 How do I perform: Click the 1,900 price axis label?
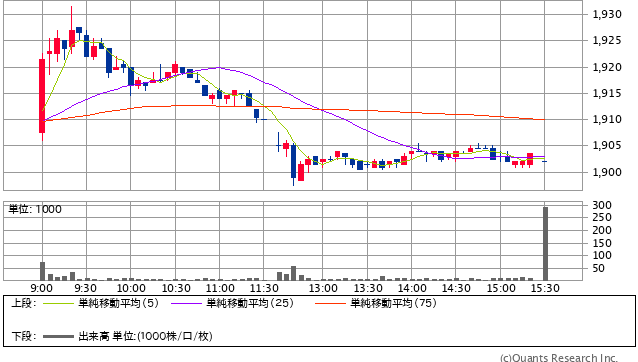pyautogui.click(x=607, y=172)
